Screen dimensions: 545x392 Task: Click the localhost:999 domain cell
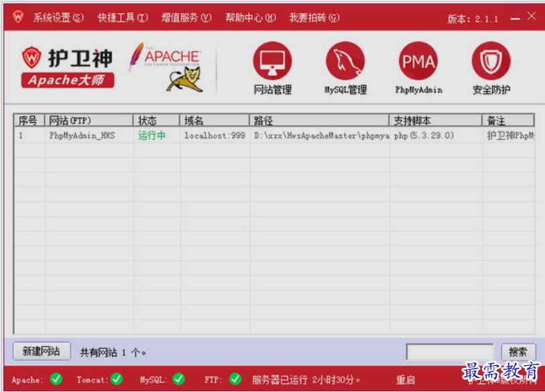215,135
